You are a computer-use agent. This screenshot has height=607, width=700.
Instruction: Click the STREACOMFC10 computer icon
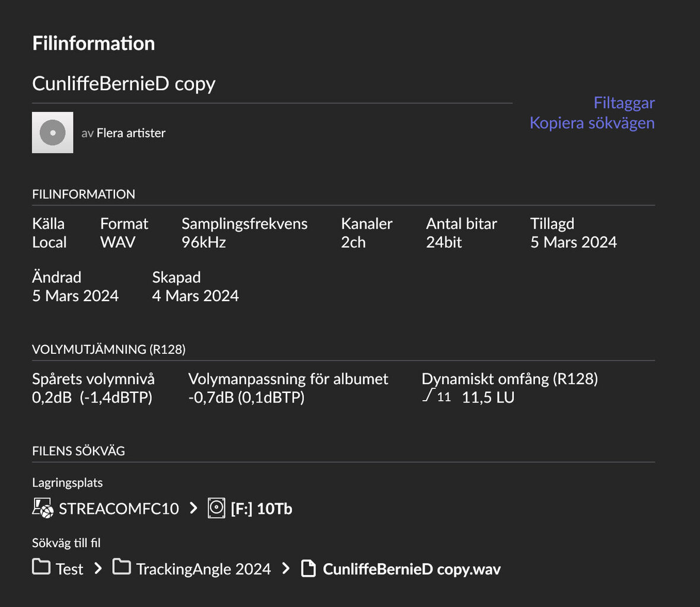click(x=43, y=509)
